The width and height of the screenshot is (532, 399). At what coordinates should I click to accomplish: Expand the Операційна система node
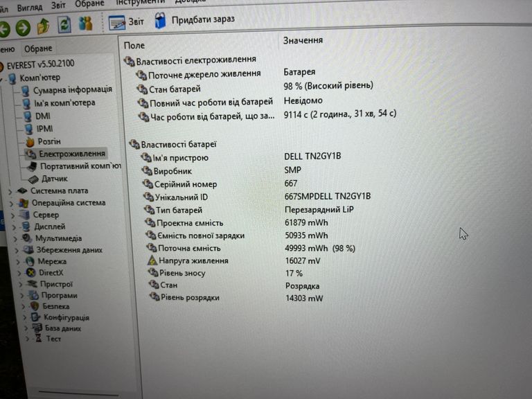[12, 204]
